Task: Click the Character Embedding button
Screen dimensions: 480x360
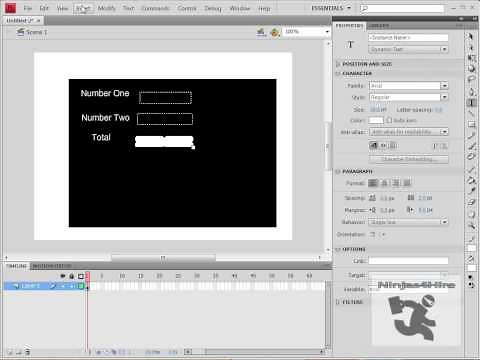Action: point(408,159)
